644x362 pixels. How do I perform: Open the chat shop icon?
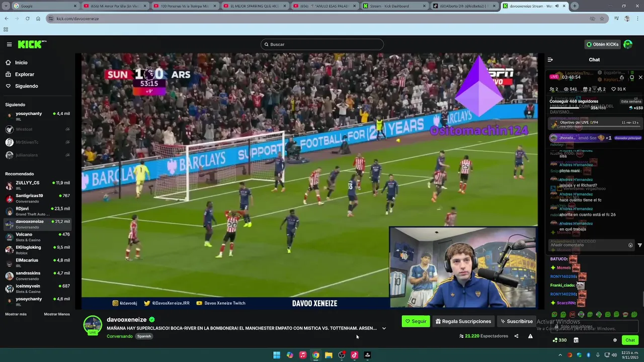(x=576, y=340)
